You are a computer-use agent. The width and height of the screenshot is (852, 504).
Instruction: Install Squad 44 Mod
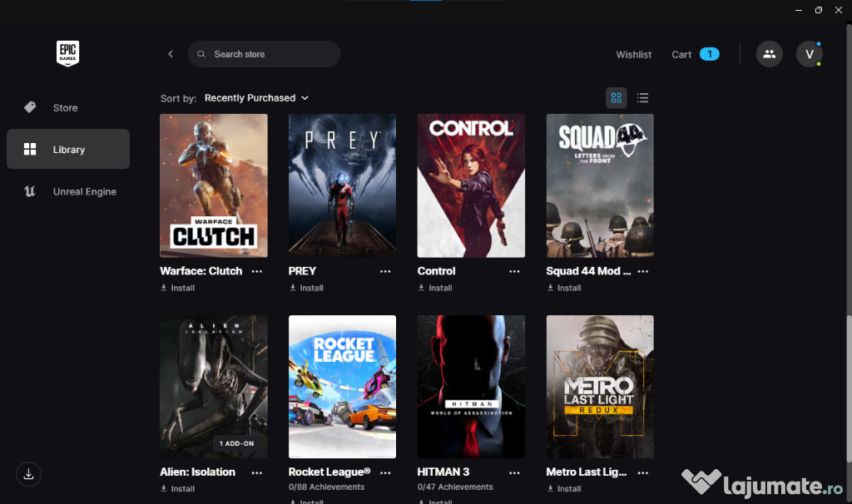564,288
